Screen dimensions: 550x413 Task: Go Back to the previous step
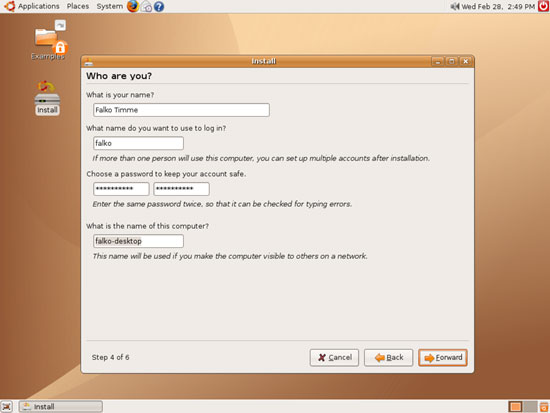388,358
